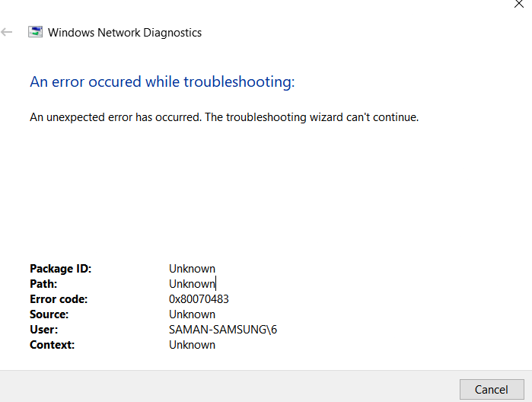Image resolution: width=532 pixels, height=402 pixels.
Task: Click the back arrow icon
Action: 6,32
